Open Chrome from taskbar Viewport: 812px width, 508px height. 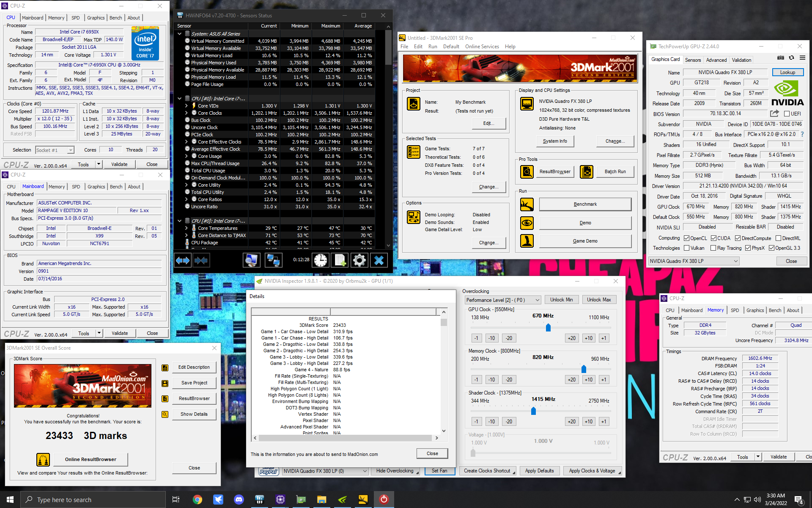coord(198,500)
